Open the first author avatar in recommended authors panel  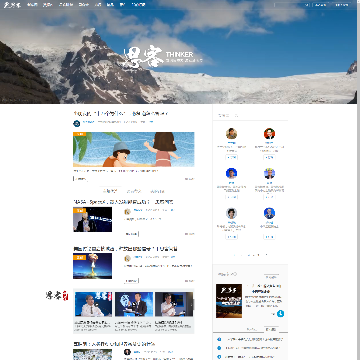click(231, 134)
